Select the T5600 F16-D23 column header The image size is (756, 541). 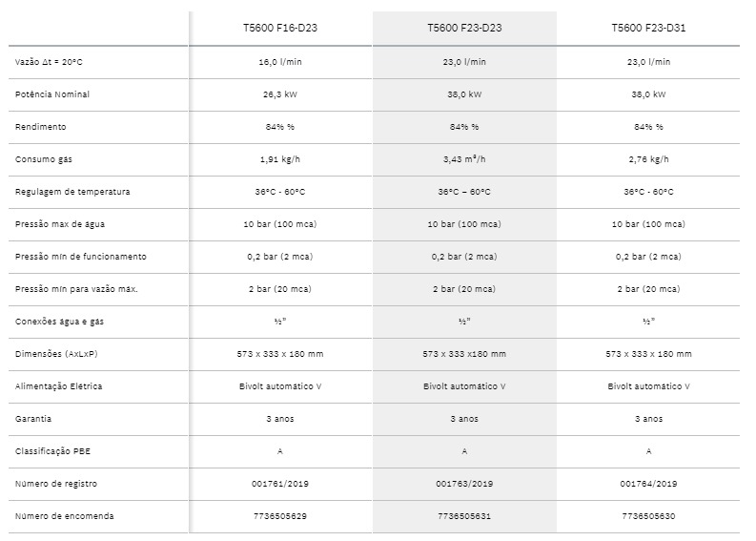point(280,28)
